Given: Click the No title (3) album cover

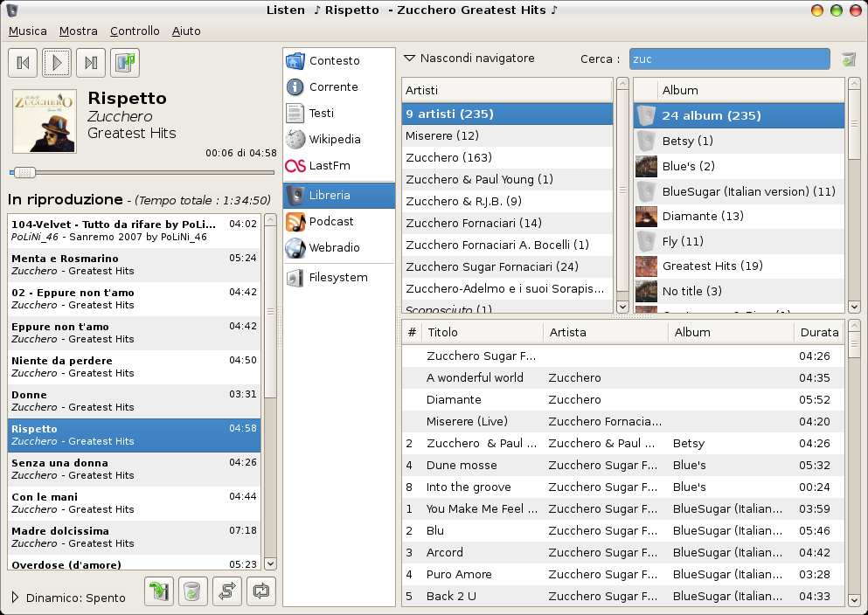Looking at the screenshot, I should tap(646, 291).
